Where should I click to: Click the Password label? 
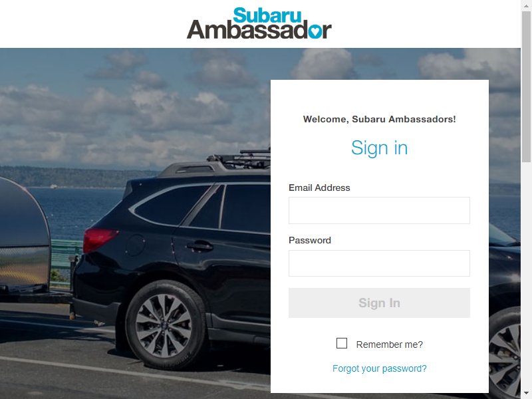[x=310, y=240]
